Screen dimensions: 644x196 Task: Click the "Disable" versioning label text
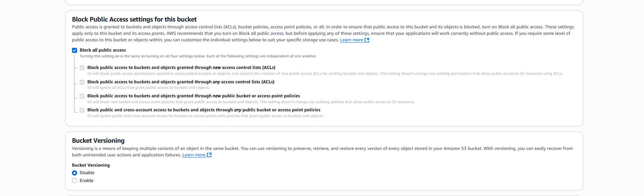click(87, 173)
